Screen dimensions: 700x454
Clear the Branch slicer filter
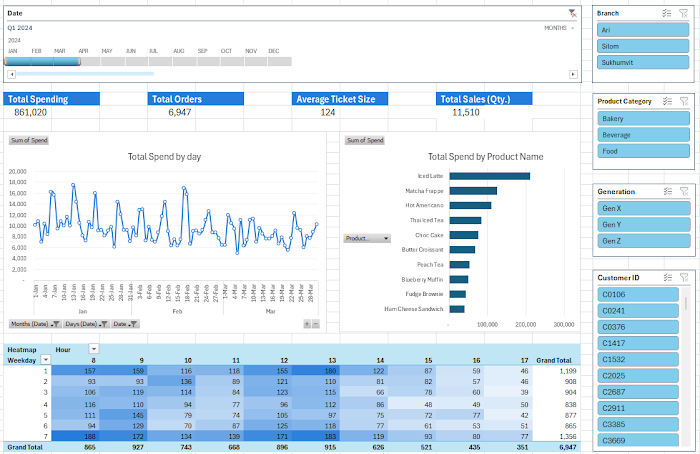coord(683,13)
